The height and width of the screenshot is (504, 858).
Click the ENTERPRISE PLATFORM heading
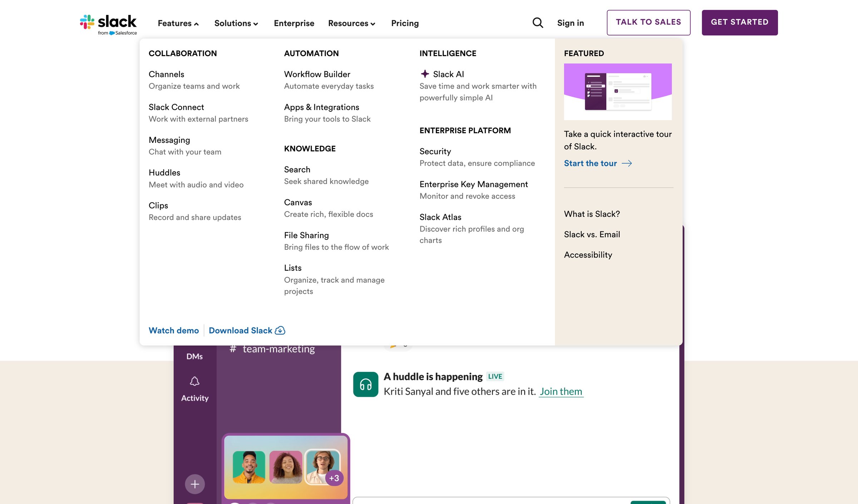point(465,131)
